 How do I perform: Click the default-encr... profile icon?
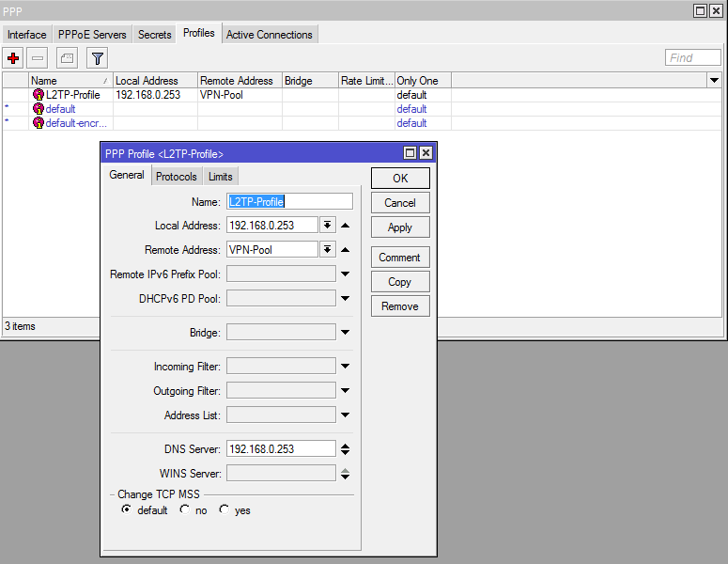[39, 122]
